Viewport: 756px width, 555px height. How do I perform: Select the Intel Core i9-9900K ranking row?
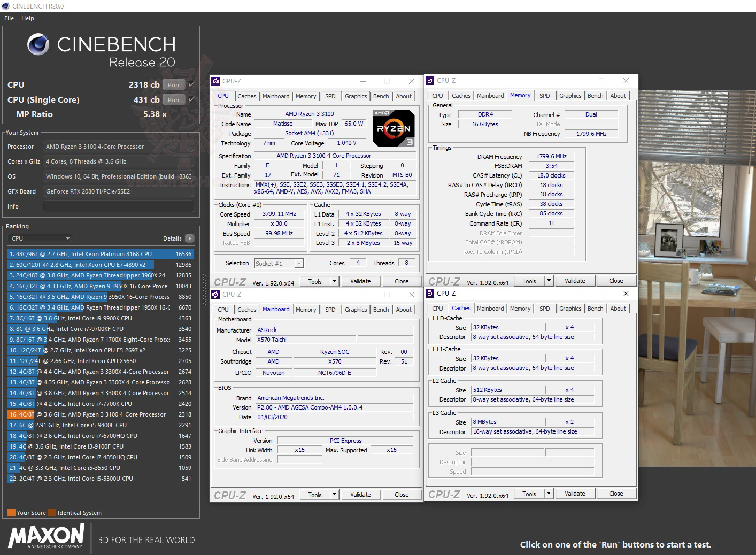(101, 318)
